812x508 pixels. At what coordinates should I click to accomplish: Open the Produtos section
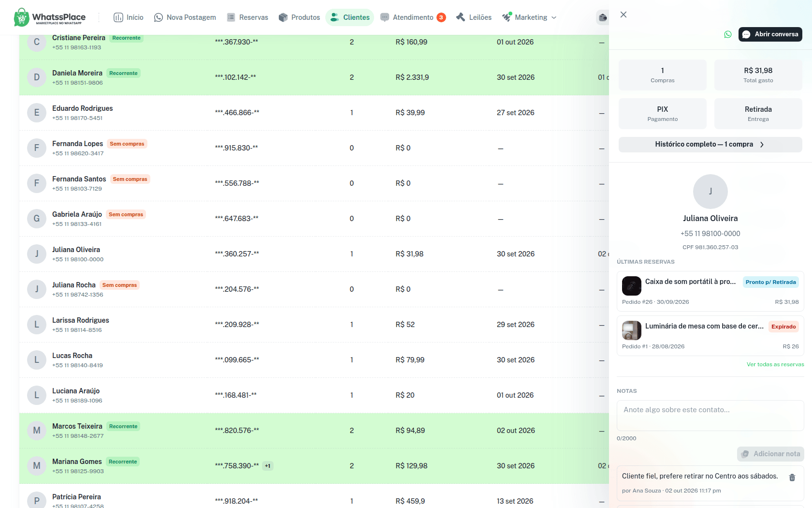300,17
